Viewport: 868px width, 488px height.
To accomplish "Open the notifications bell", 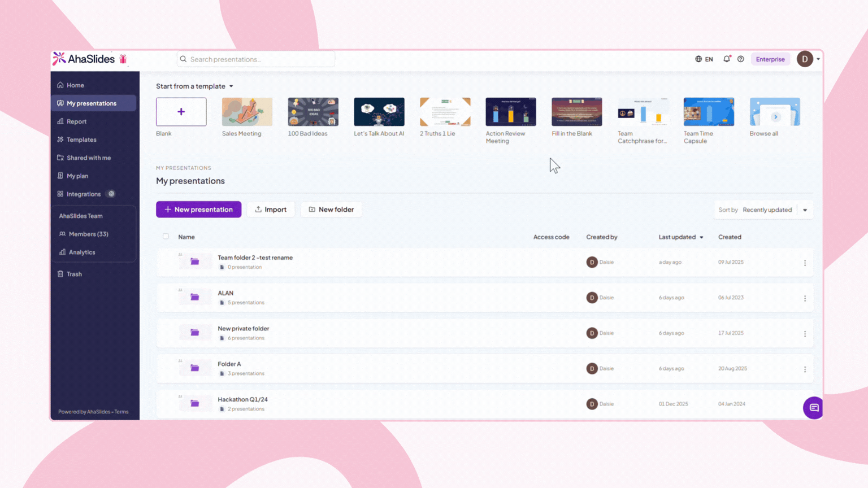I will point(727,59).
